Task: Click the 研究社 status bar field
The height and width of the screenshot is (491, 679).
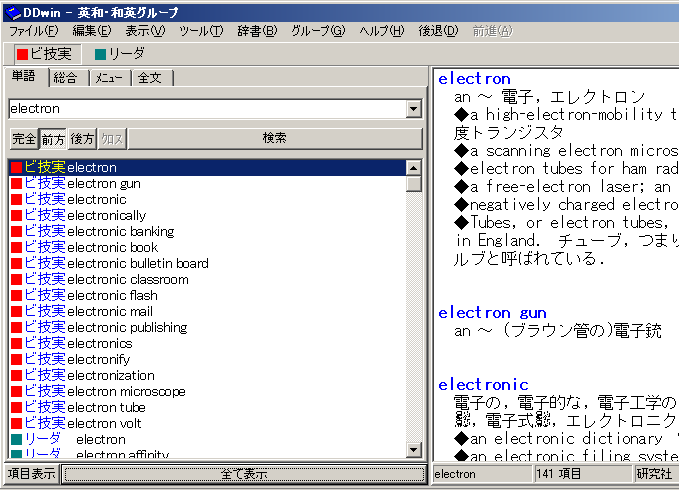Action: pos(656,474)
